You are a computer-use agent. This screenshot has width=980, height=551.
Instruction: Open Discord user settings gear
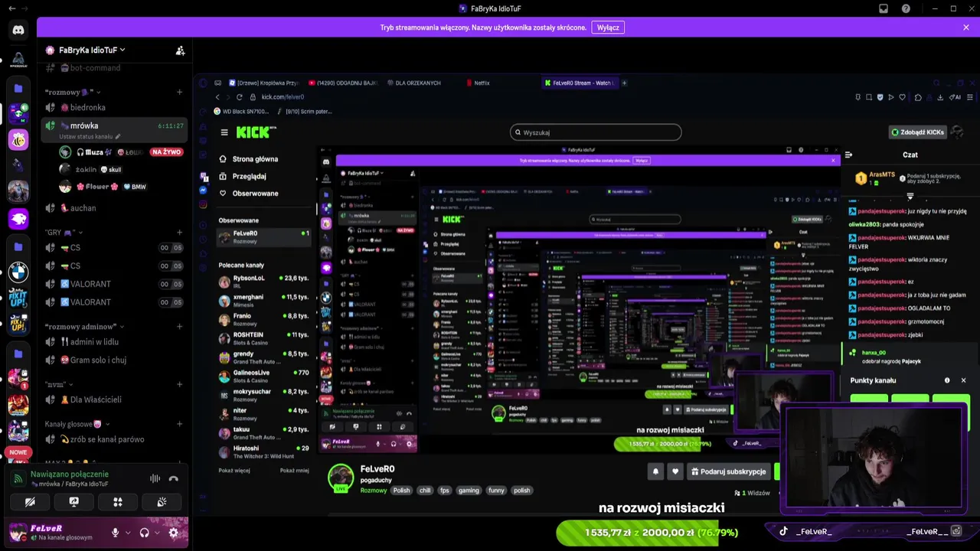174,533
